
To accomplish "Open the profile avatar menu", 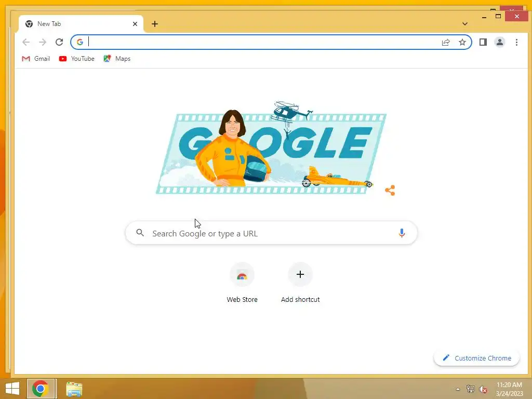I will [x=499, y=42].
